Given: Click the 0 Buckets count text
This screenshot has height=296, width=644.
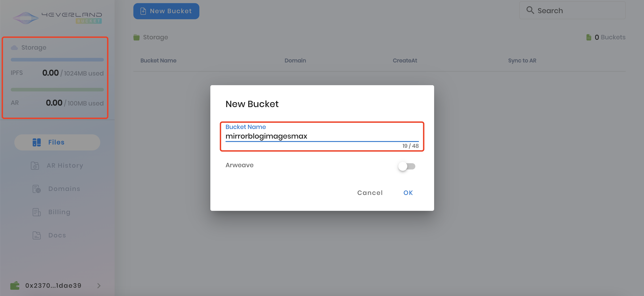Looking at the screenshot, I should pos(610,37).
